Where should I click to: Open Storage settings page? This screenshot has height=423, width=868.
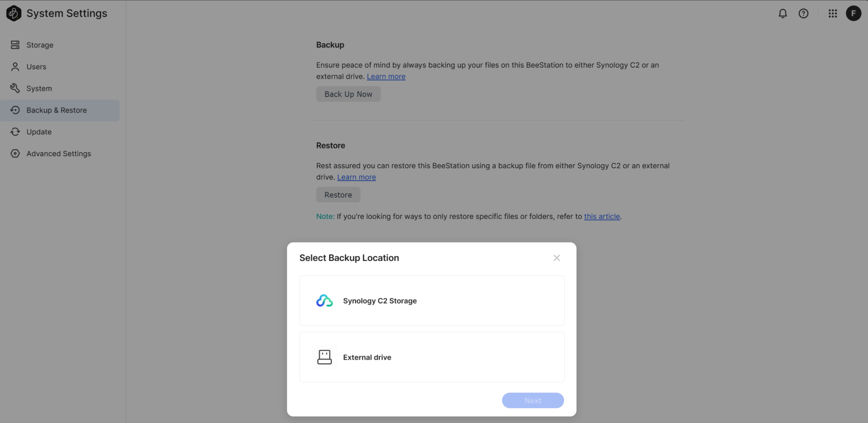pos(60,45)
